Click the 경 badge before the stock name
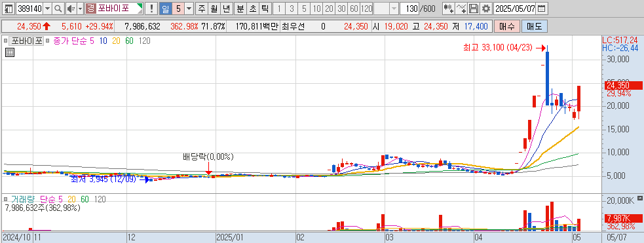The image size is (644, 243). click(x=90, y=9)
